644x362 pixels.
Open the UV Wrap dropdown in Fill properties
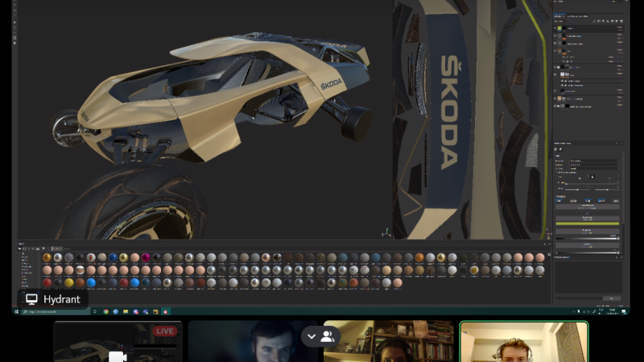(x=594, y=169)
